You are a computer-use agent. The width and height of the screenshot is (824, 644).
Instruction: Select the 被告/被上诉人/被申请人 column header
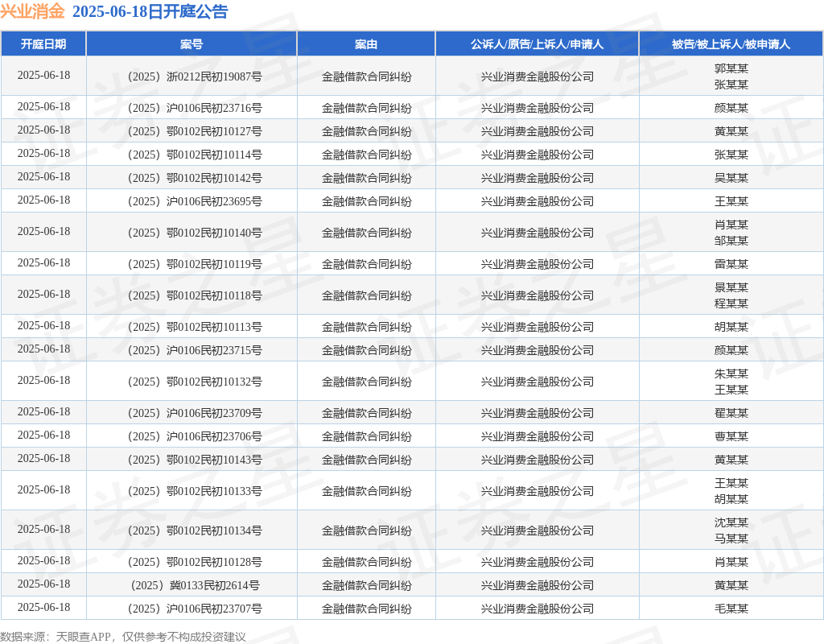point(731,44)
